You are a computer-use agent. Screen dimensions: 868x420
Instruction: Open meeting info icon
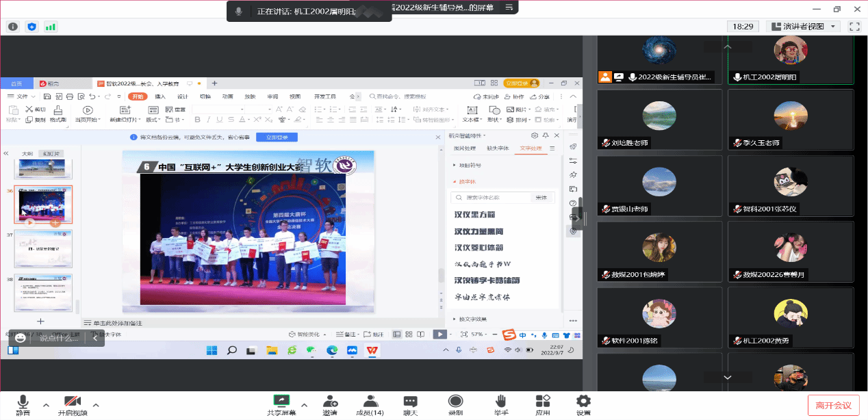click(x=13, y=27)
